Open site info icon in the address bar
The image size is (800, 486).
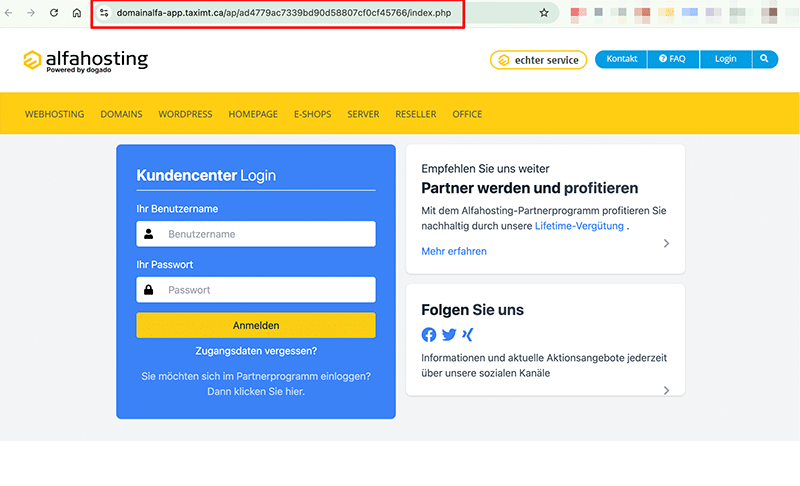coord(104,13)
